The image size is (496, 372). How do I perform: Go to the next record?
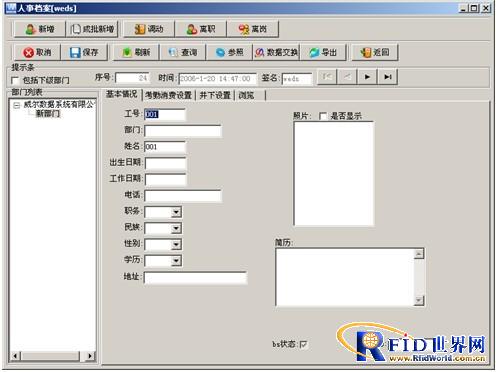tap(367, 77)
